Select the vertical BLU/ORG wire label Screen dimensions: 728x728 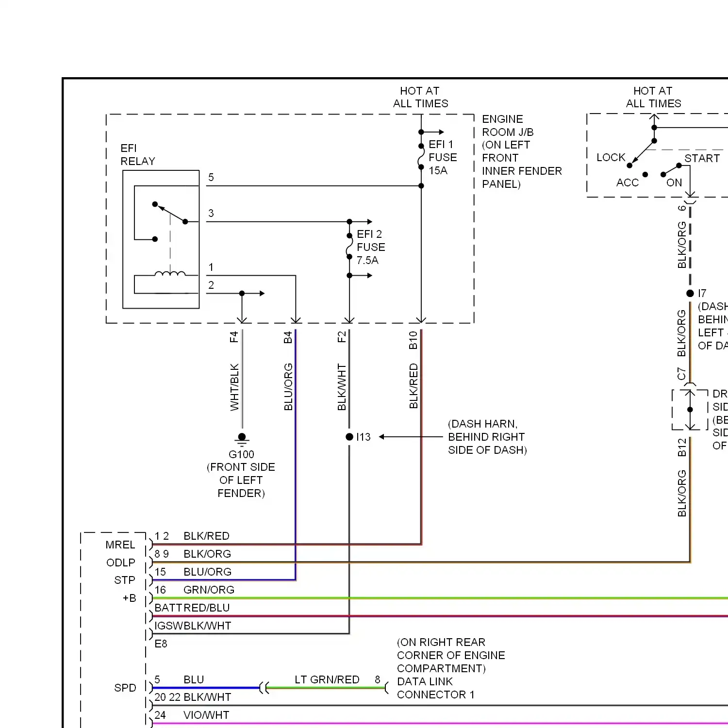[x=288, y=387]
